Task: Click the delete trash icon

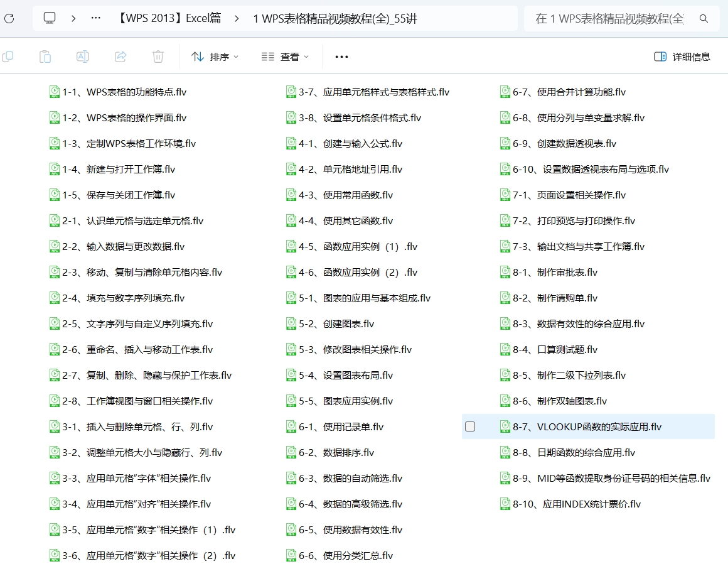Action: (158, 57)
